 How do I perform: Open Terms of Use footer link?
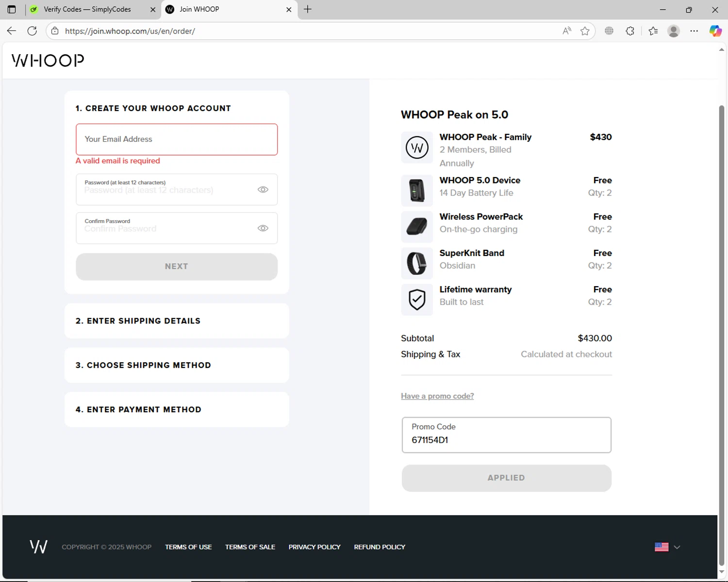point(188,547)
